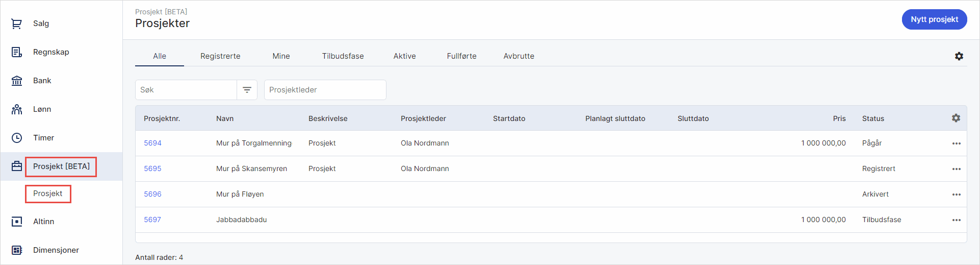The height and width of the screenshot is (265, 980).
Task: Open project number 5695 link
Action: point(152,168)
